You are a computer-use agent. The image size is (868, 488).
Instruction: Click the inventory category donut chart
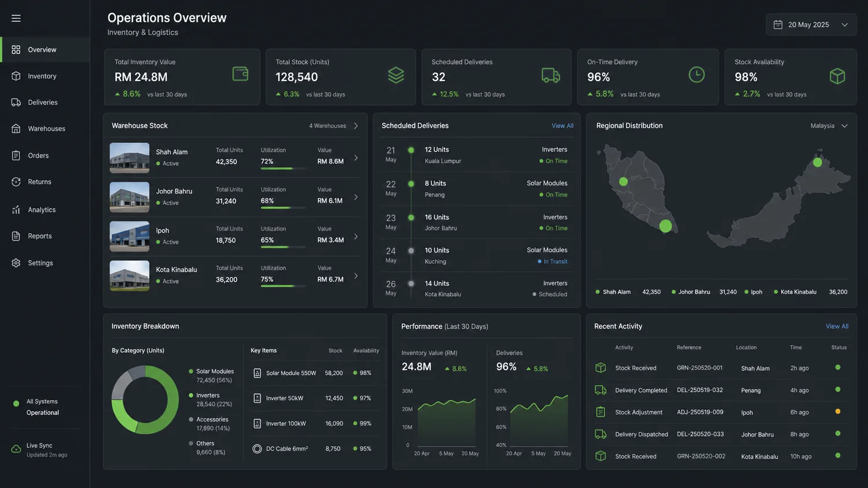pyautogui.click(x=145, y=400)
